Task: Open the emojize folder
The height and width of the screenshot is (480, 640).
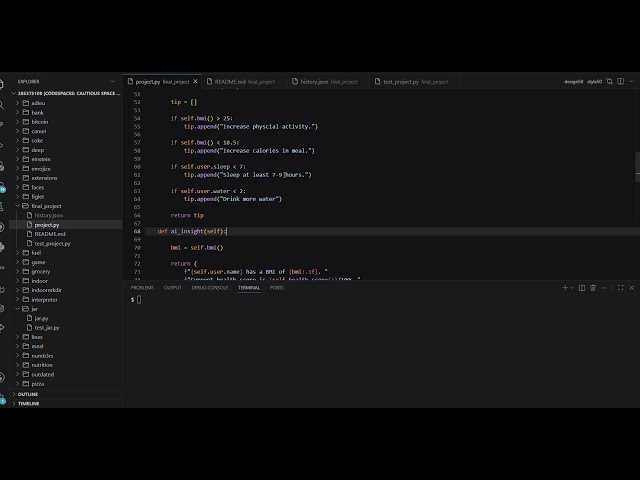Action: (41, 169)
